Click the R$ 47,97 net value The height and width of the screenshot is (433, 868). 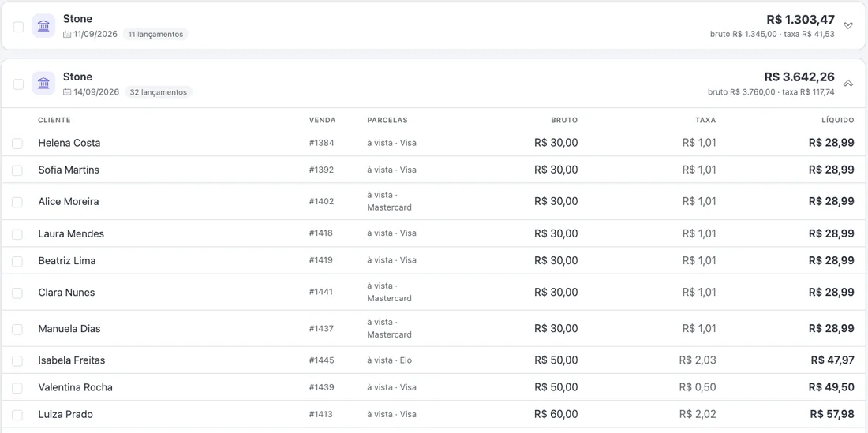point(832,360)
